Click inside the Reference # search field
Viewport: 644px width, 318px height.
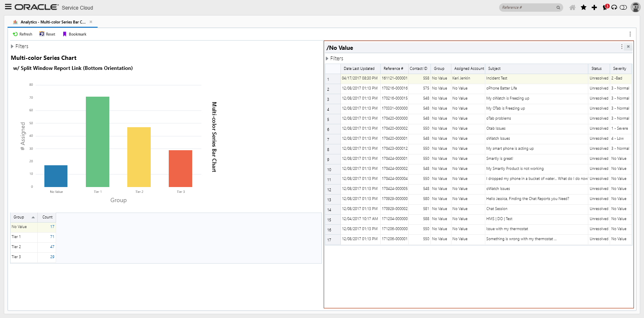[528, 7]
